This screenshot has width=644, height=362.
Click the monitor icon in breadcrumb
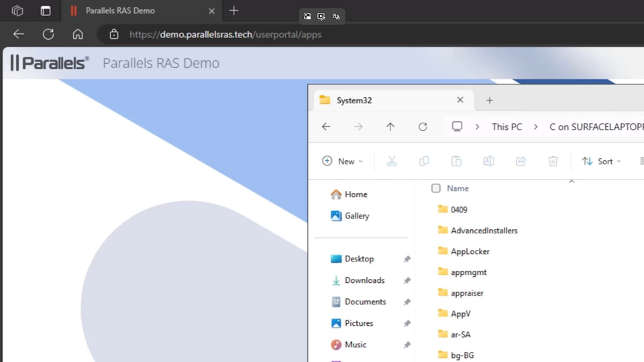pyautogui.click(x=457, y=127)
